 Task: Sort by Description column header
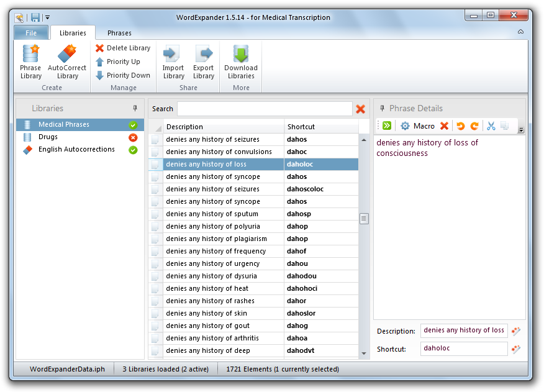(x=224, y=127)
